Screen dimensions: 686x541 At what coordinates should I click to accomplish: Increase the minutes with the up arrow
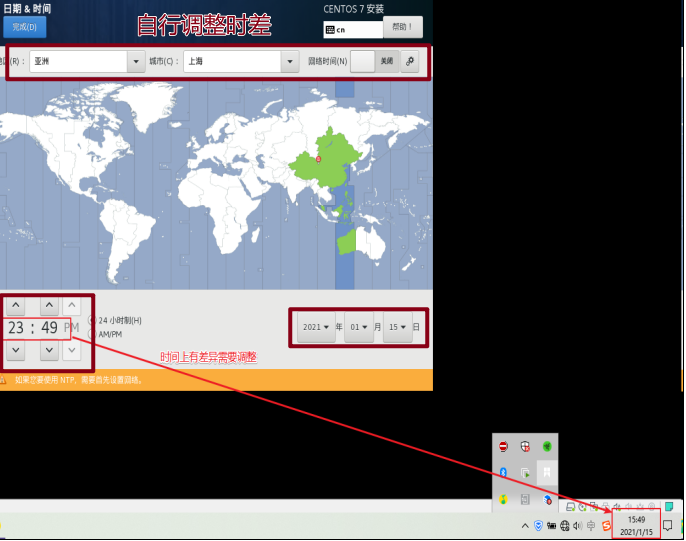[x=49, y=305]
